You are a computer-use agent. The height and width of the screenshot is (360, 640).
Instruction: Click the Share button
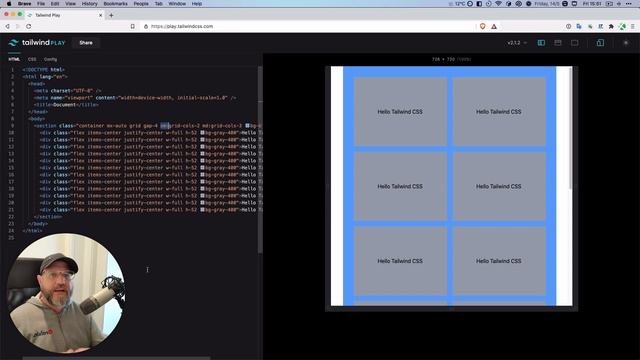(x=86, y=42)
